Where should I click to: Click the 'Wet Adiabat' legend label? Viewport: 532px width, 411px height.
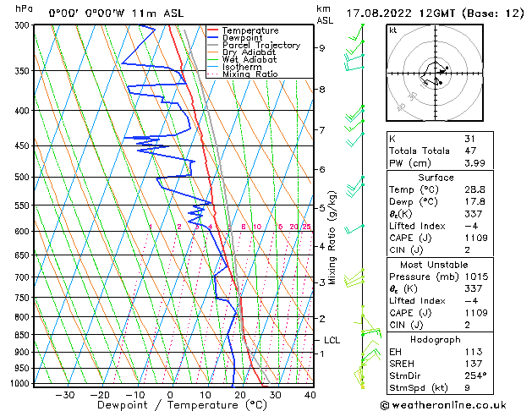[250, 59]
